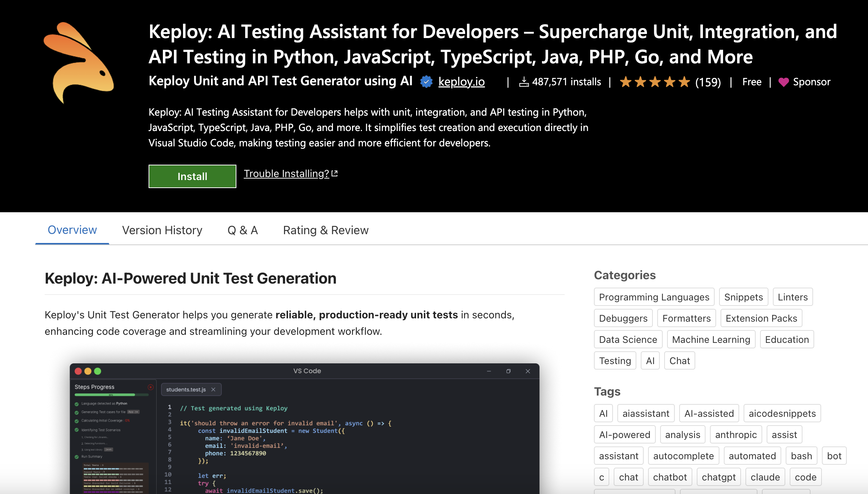Image resolution: width=868 pixels, height=494 pixels.
Task: Select the Debuggers category
Action: click(623, 318)
